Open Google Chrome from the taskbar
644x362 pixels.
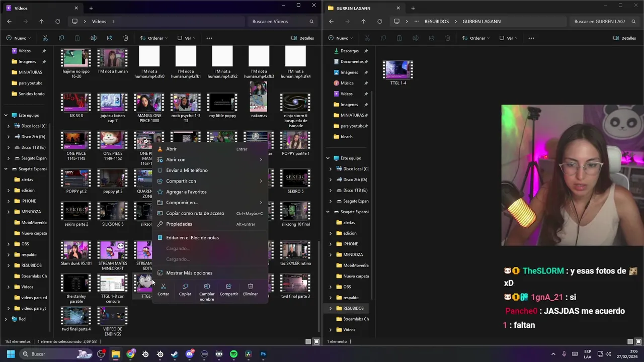(x=131, y=354)
